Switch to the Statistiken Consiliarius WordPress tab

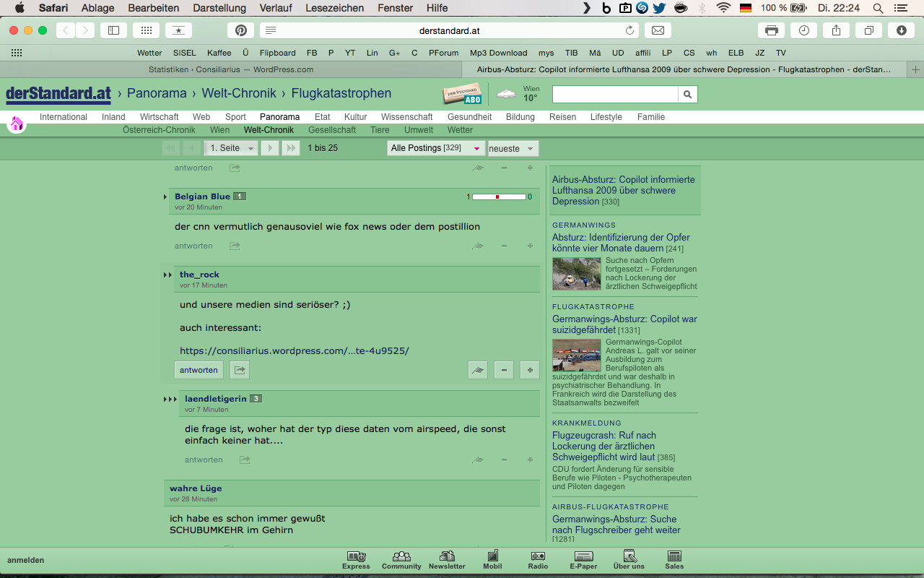point(231,69)
